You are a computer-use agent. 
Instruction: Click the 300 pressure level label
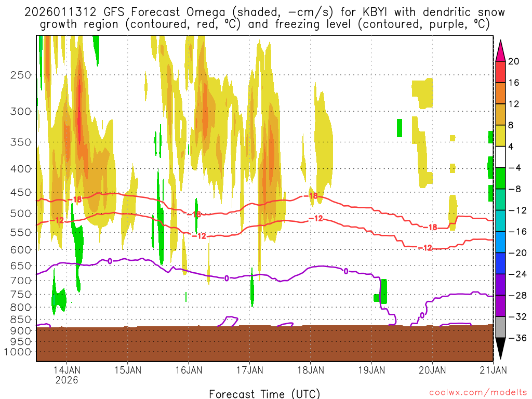(x=21, y=111)
